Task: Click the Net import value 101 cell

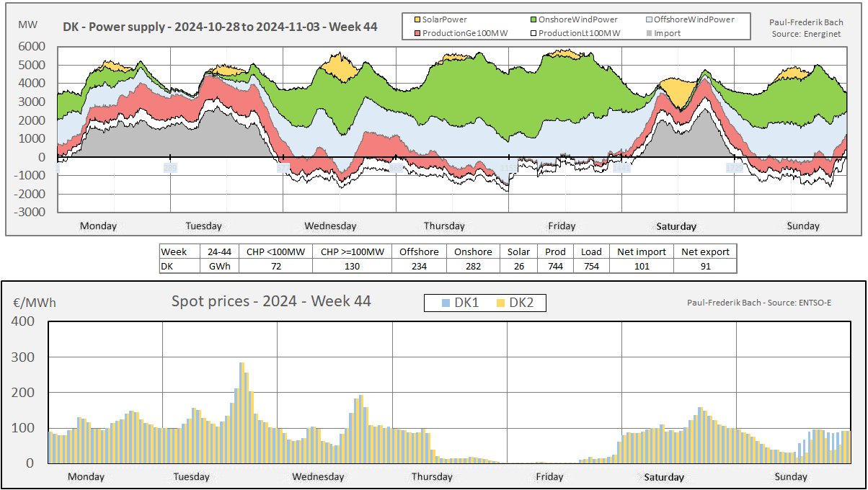Action: (642, 266)
